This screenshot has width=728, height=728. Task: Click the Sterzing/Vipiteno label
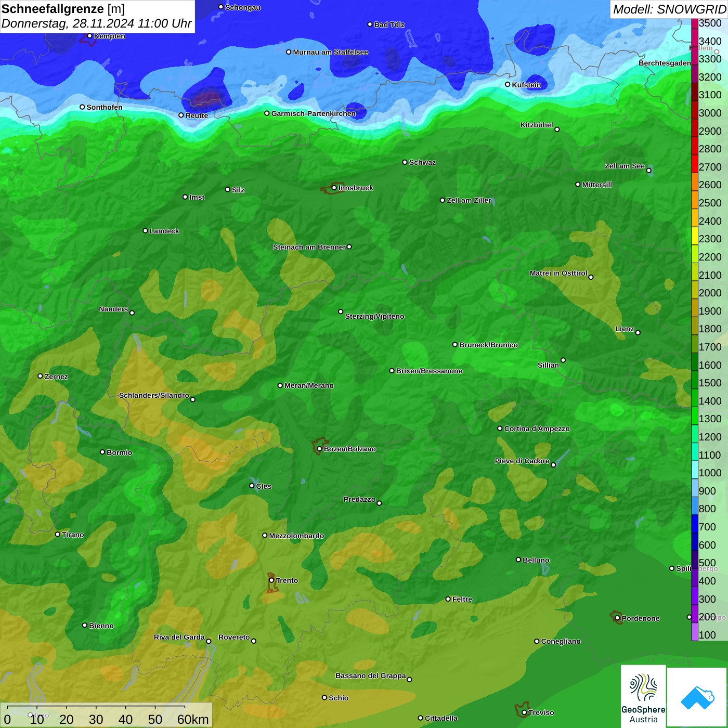pos(374,316)
